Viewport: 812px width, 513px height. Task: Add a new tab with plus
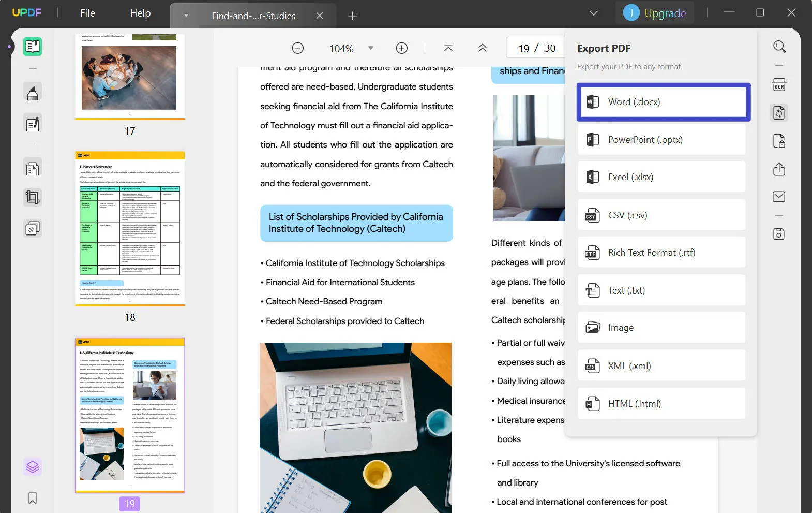click(353, 16)
